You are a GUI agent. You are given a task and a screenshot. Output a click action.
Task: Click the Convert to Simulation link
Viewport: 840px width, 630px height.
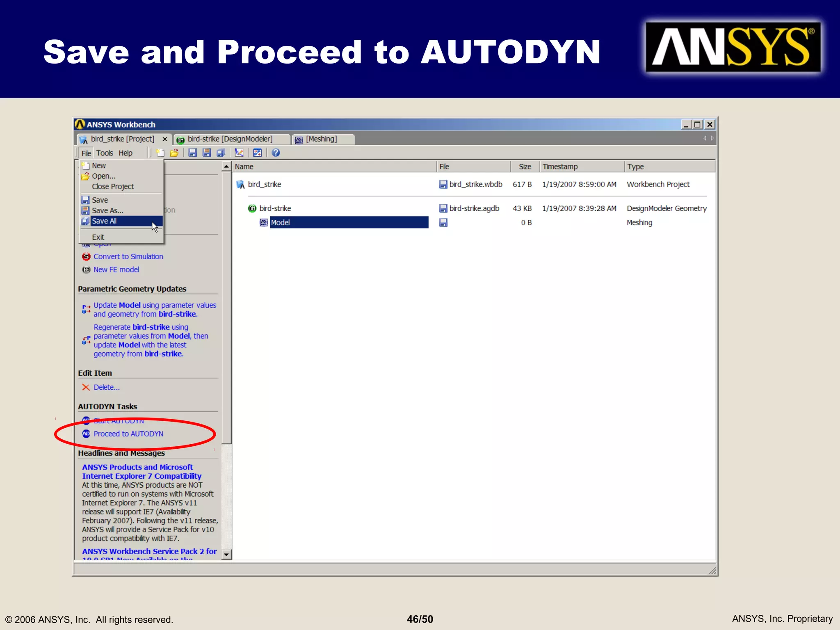[128, 256]
